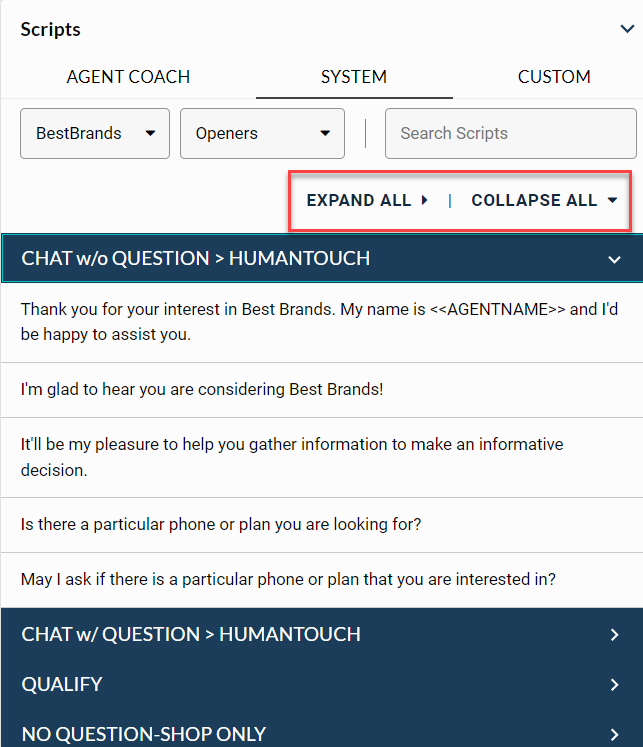Click the arrow icon on QUALIFY row

point(614,685)
